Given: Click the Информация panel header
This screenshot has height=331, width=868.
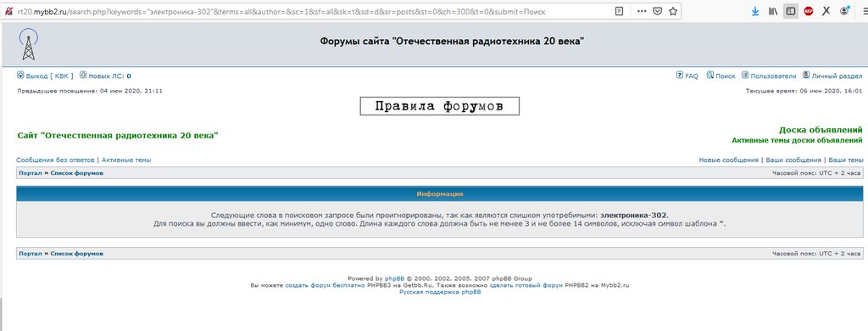Looking at the screenshot, I should pos(440,194).
